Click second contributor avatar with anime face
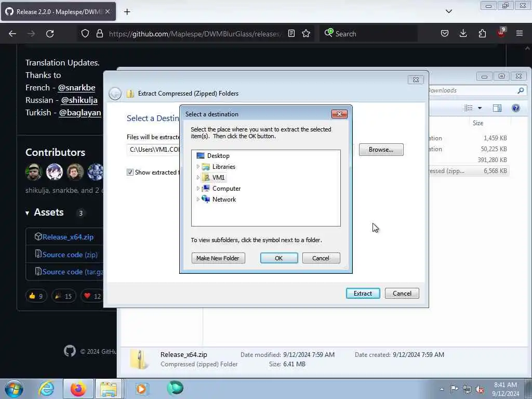Viewport: 532px width, 399px height. click(54, 171)
